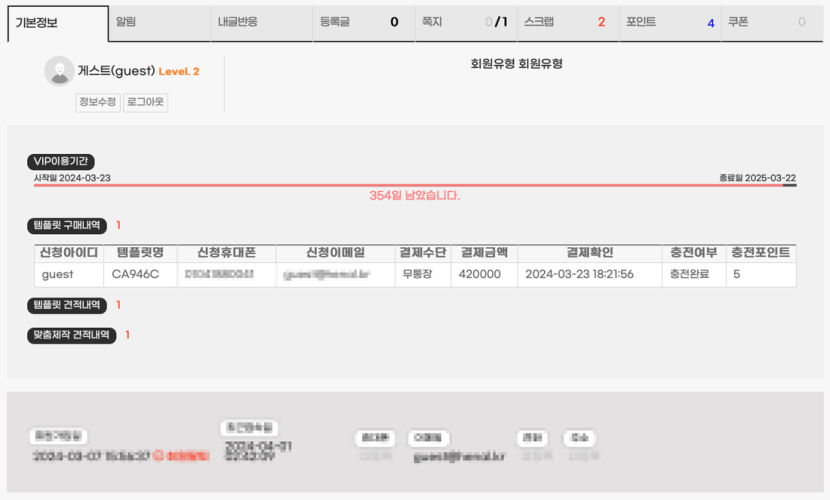This screenshot has width=830, height=500.
Task: Click the 충전포인트 column header
Action: point(761,253)
